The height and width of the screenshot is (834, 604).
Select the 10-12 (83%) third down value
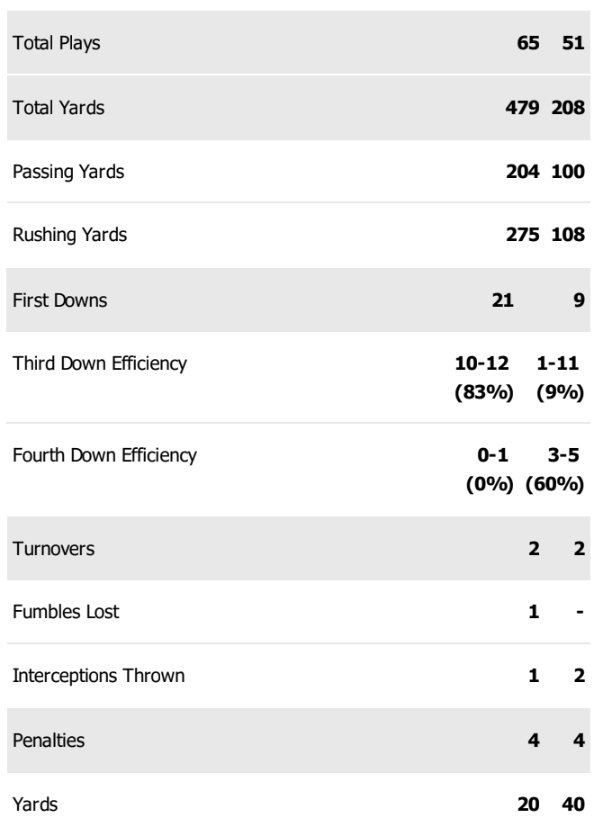[x=485, y=378]
